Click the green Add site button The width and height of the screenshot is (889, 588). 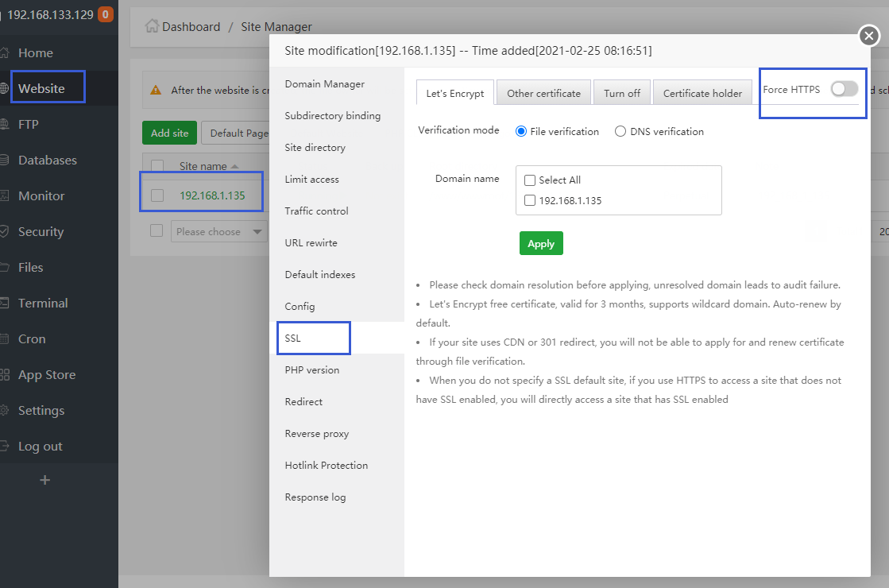pyautogui.click(x=169, y=133)
